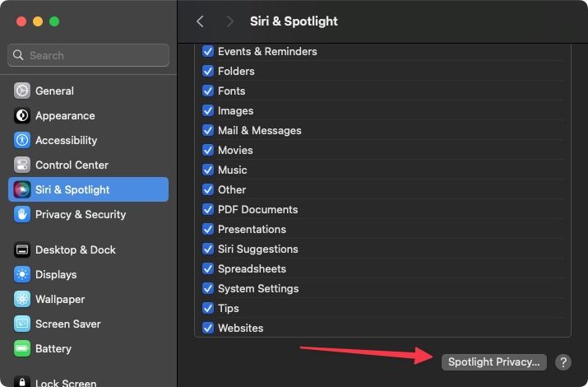Toggle the PDF Documents checkbox

[x=208, y=210]
